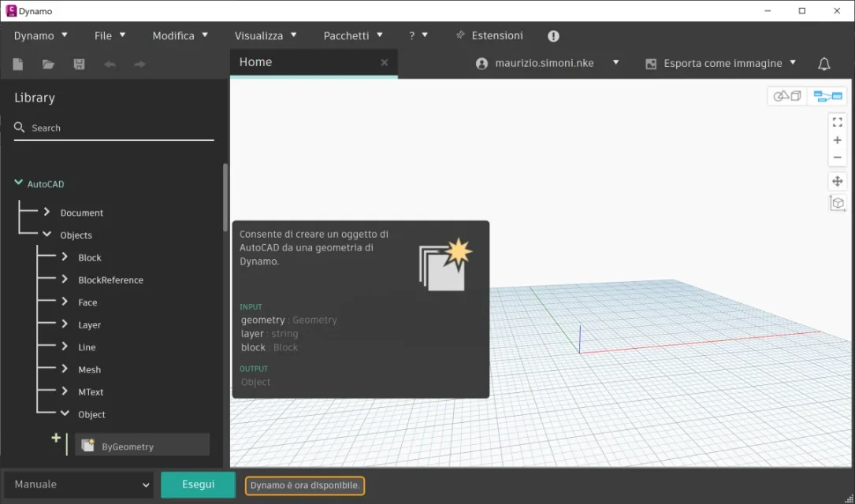Click the Save disk icon
Image resolution: width=855 pixels, height=504 pixels.
click(x=79, y=65)
